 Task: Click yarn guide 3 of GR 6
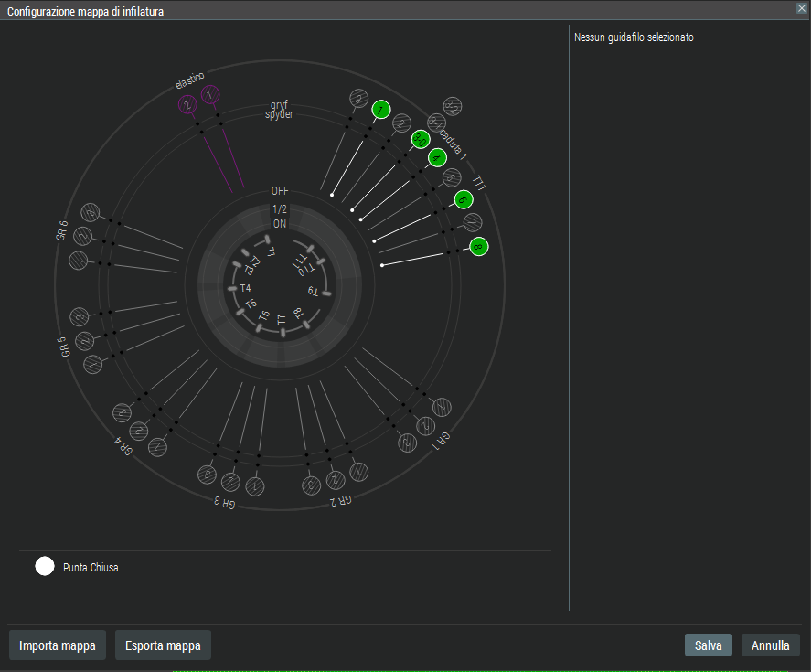(90, 213)
